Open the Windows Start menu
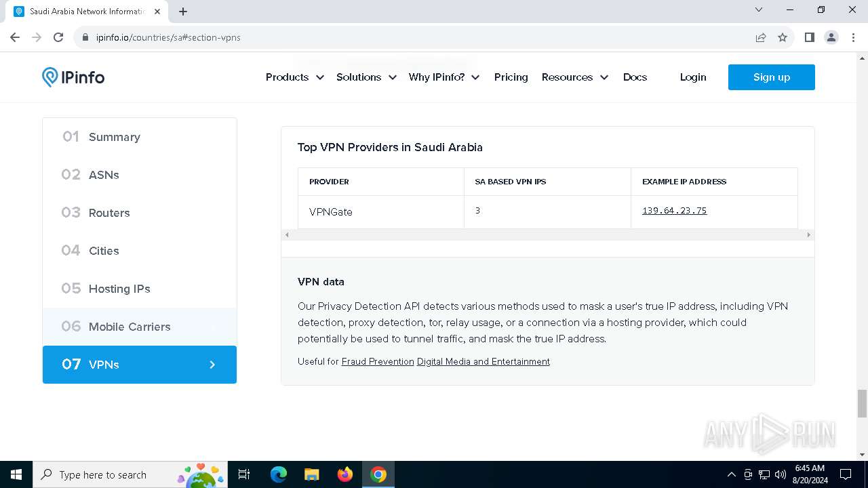868x488 pixels. tap(16, 474)
